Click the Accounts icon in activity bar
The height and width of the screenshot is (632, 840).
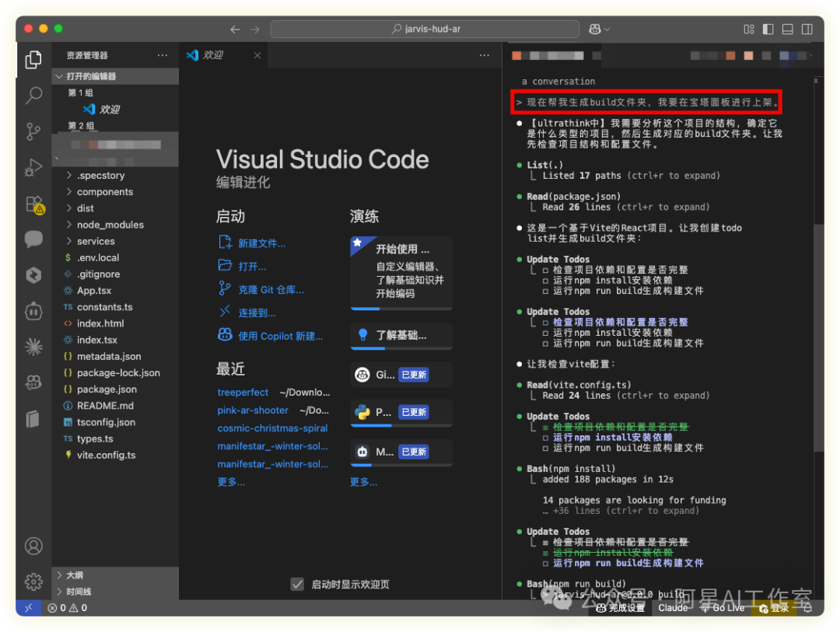pyautogui.click(x=33, y=546)
